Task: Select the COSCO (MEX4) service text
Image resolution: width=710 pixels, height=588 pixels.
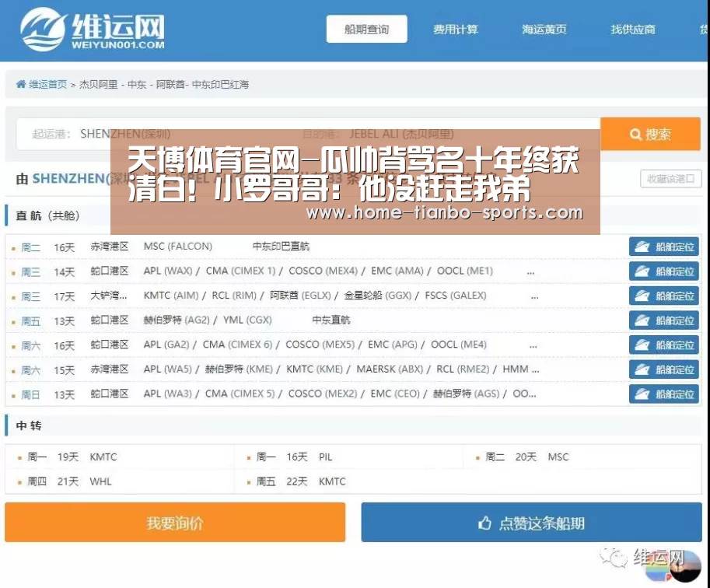Action: (324, 271)
